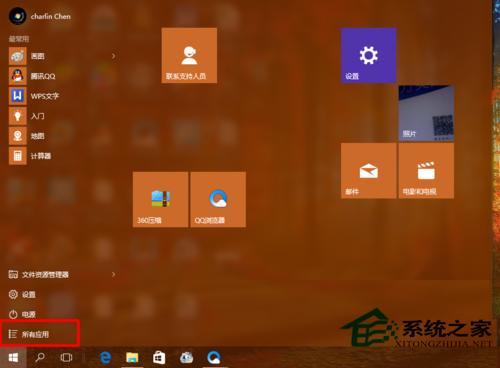Open 文件资源管理器 in Start menu

tap(39, 274)
